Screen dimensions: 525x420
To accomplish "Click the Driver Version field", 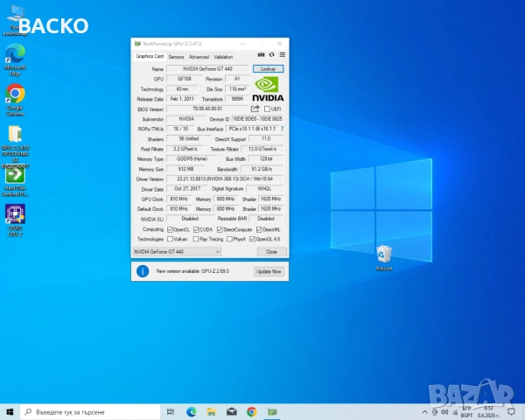I will pos(225,178).
